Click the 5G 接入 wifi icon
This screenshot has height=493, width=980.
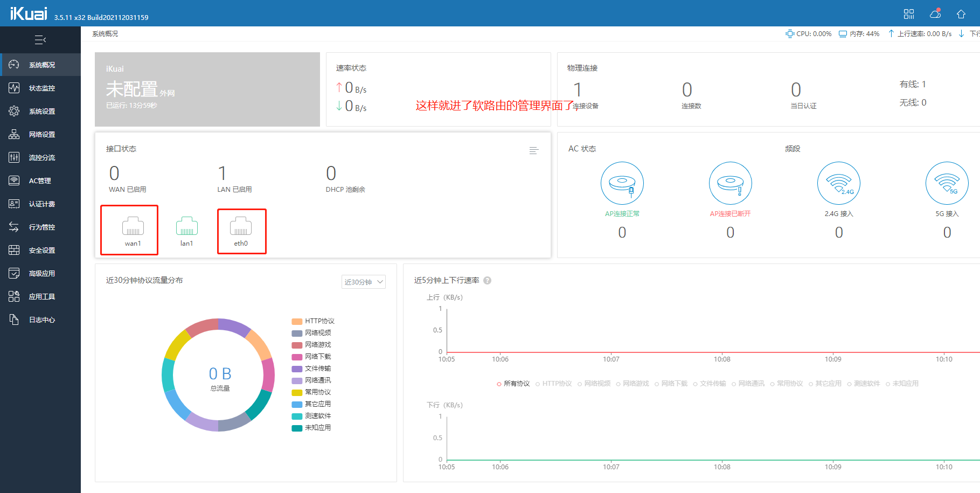pos(947,183)
